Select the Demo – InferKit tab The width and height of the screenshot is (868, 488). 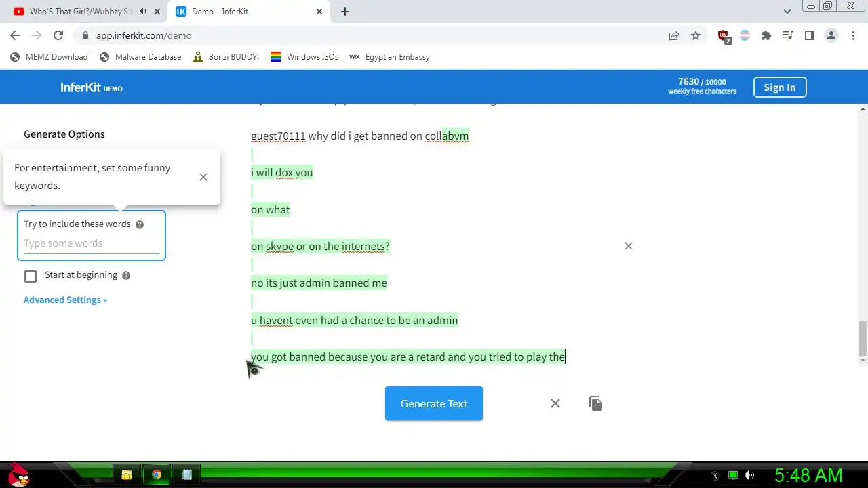(249, 12)
